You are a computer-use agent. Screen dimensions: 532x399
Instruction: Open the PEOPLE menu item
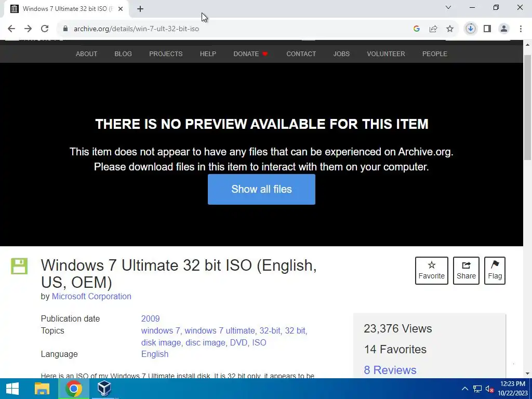(x=435, y=54)
